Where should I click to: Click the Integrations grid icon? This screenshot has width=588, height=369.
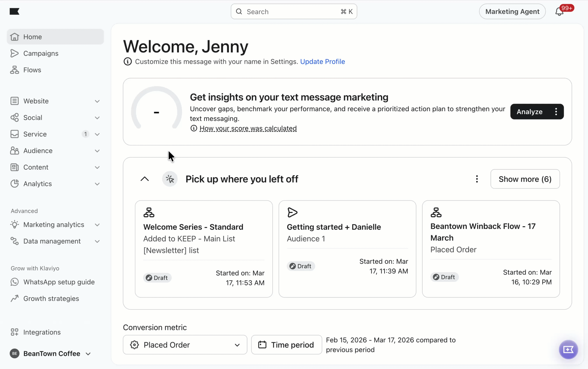point(15,332)
